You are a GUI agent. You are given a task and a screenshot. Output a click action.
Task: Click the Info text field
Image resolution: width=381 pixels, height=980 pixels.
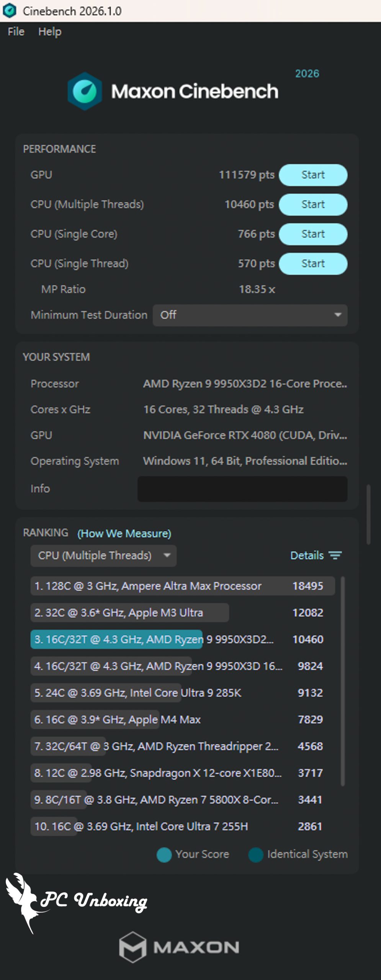click(242, 489)
